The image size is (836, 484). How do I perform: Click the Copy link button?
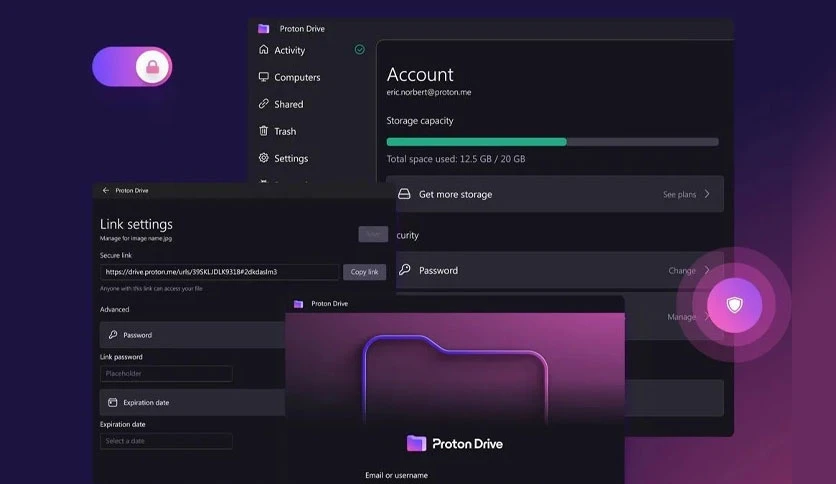365,272
